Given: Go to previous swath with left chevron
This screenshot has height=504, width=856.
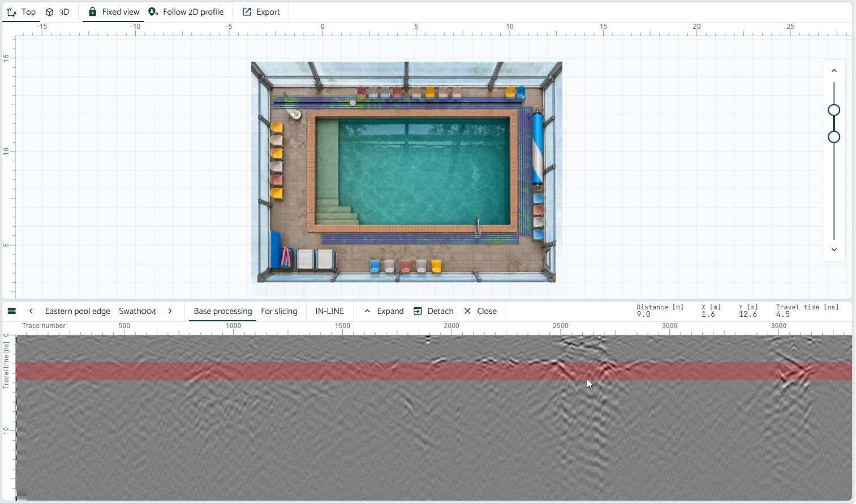Looking at the screenshot, I should [x=31, y=311].
